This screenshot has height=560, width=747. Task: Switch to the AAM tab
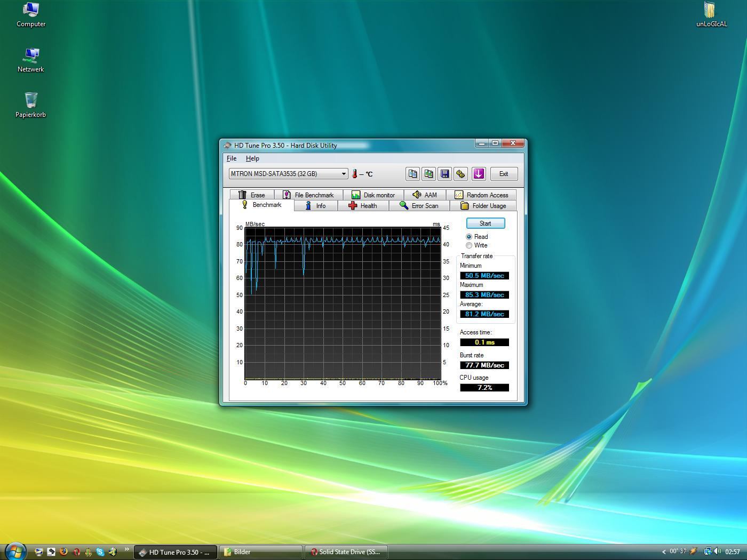425,195
